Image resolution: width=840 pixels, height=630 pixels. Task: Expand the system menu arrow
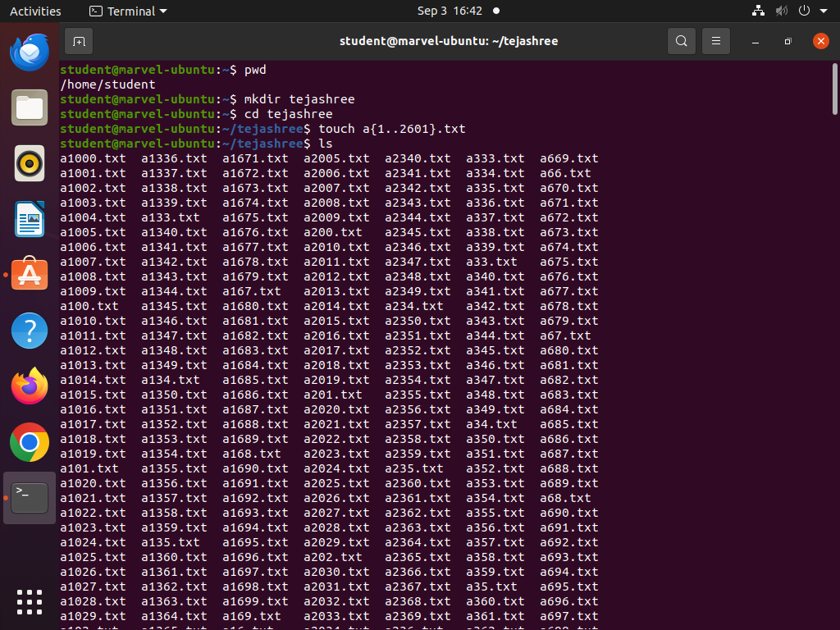[x=824, y=11]
